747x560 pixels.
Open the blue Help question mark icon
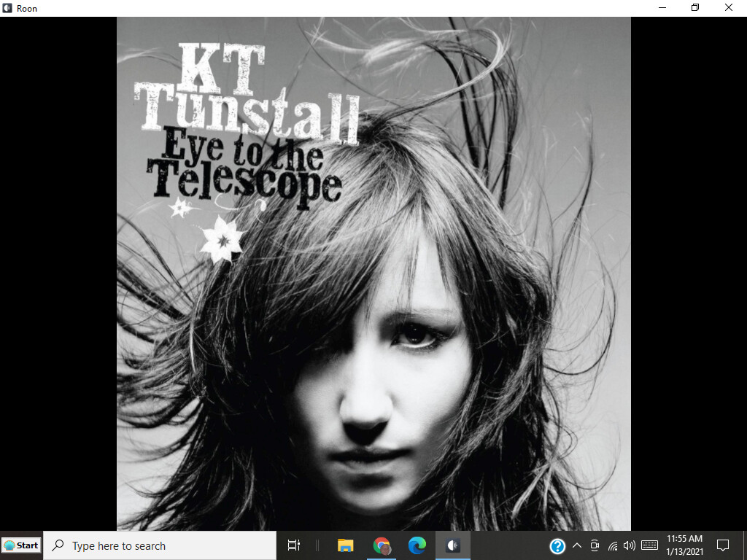(557, 545)
